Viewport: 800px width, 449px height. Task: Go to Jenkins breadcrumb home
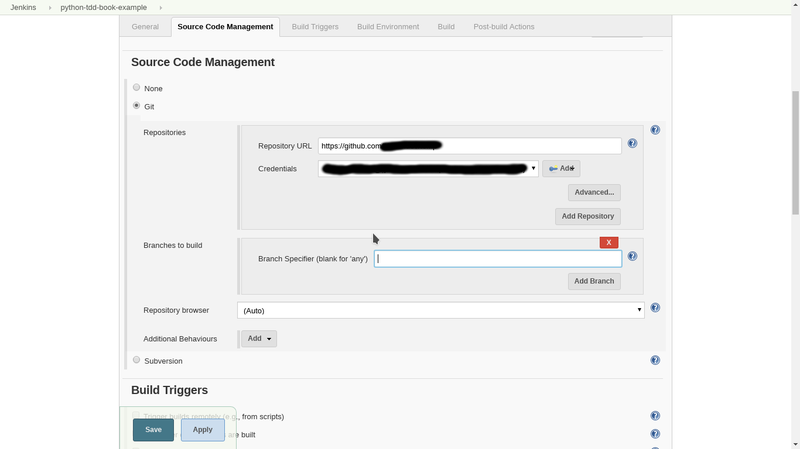[x=23, y=7]
